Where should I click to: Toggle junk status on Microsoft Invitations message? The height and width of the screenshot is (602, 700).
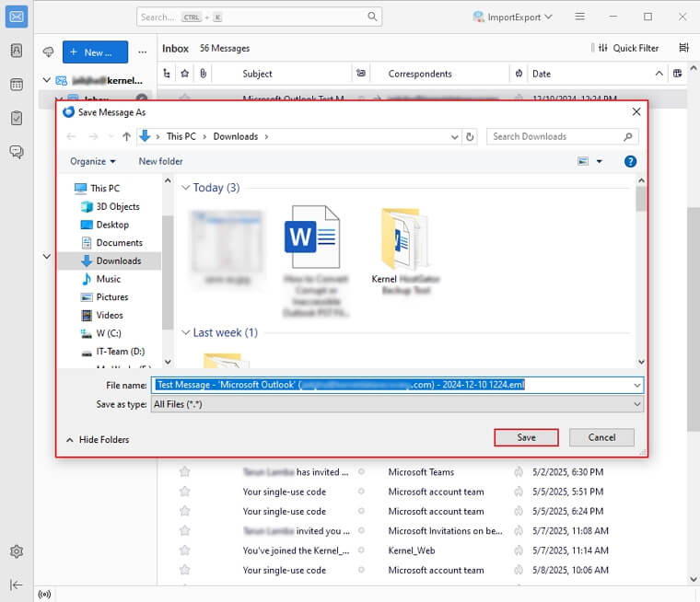click(x=519, y=530)
